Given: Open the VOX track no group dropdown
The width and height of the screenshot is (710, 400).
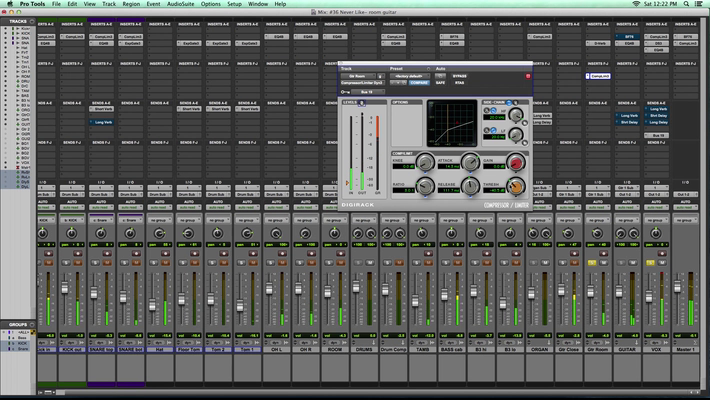Looking at the screenshot, I should click(x=656, y=220).
